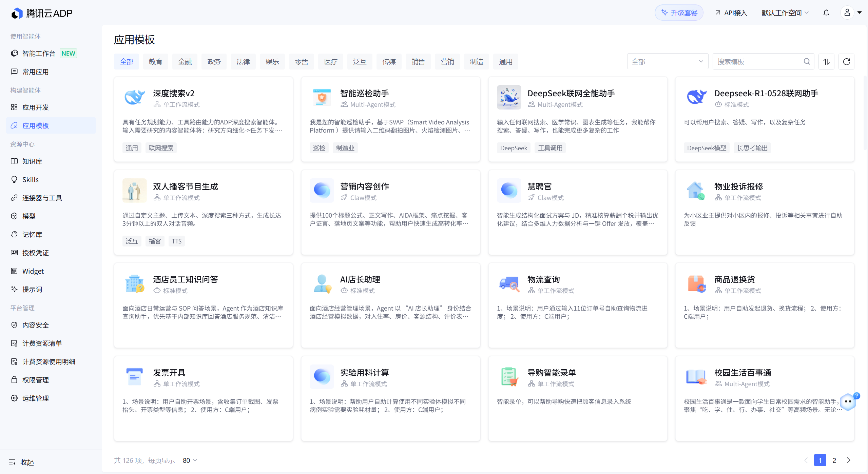Click the 升级套餐 upgrade button

click(679, 13)
